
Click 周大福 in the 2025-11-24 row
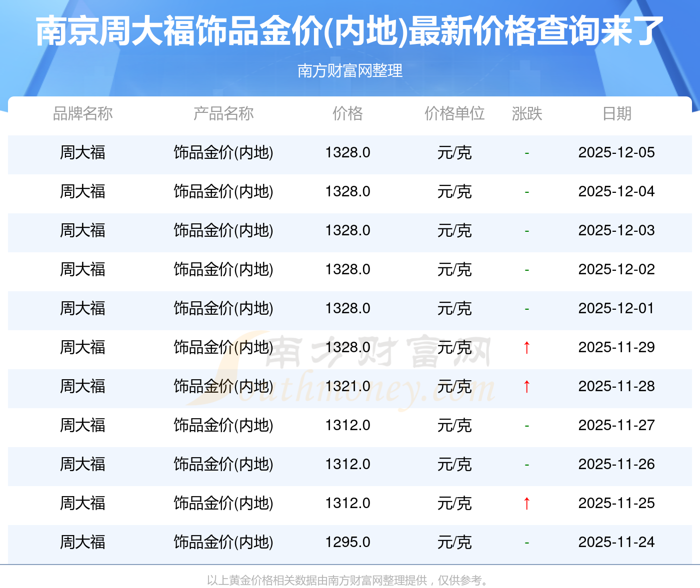[x=83, y=542]
